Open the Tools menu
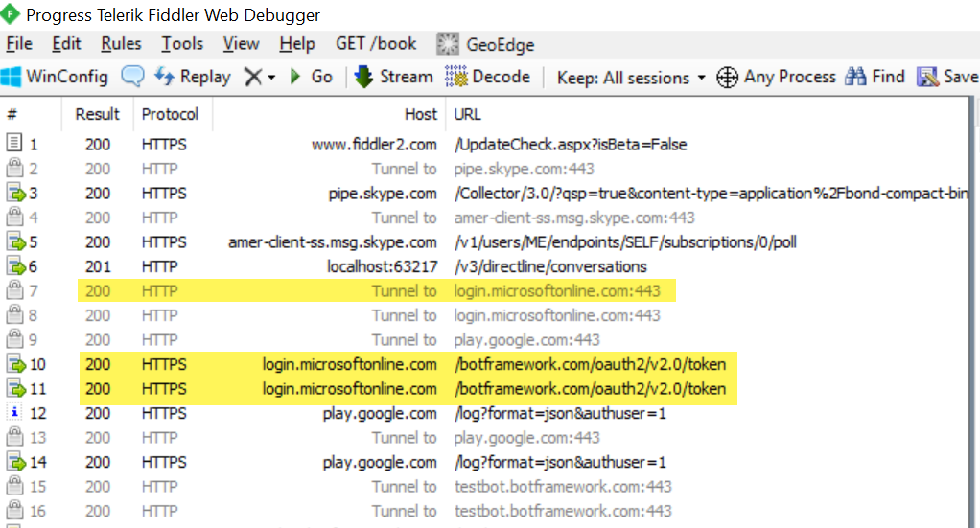This screenshot has height=528, width=980. point(182,44)
